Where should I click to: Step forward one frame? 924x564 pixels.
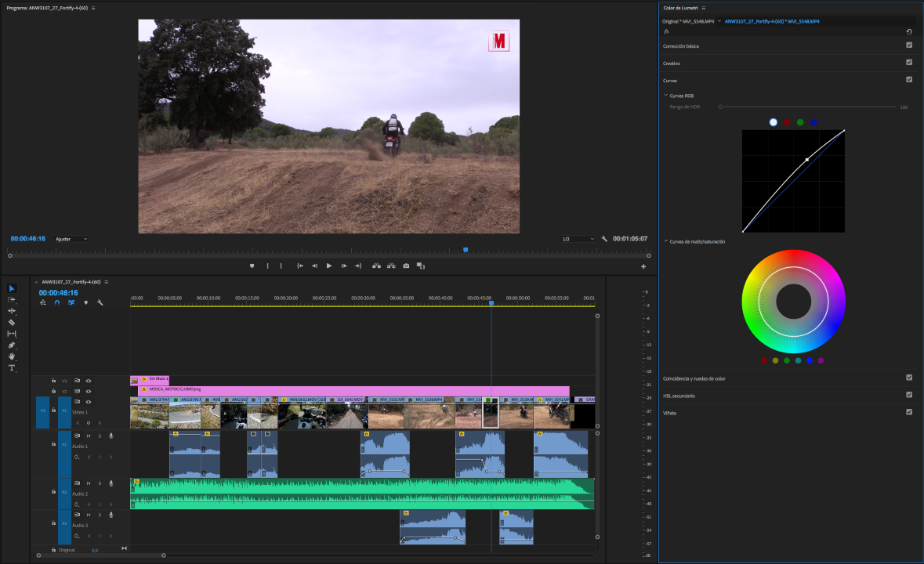point(344,266)
